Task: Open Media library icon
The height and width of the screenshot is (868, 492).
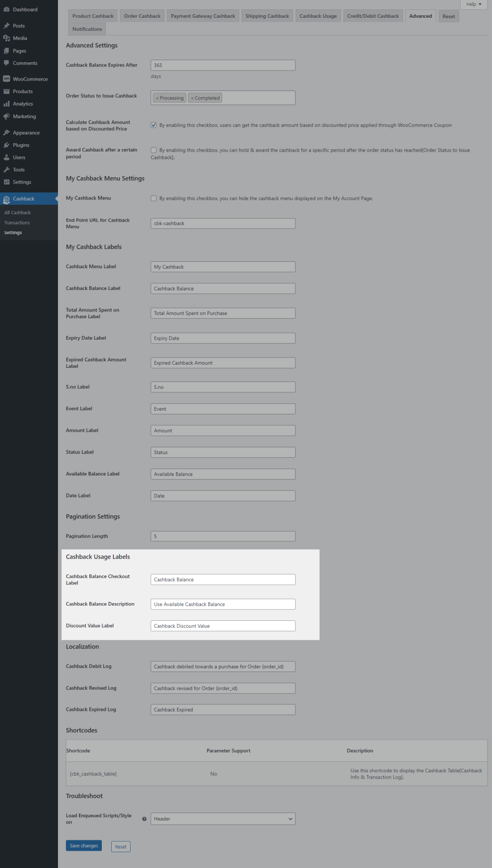Action: click(6, 38)
